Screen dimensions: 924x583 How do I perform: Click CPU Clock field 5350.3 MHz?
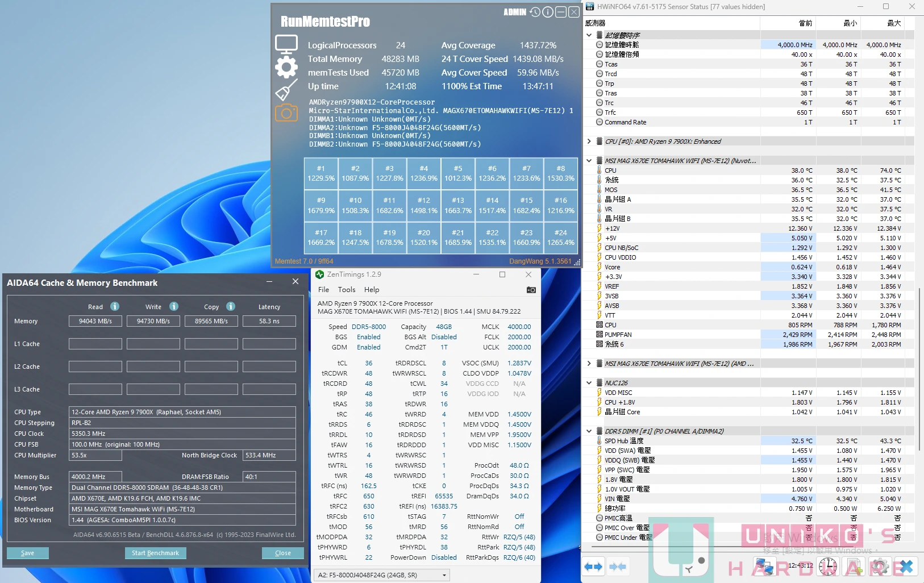(182, 434)
